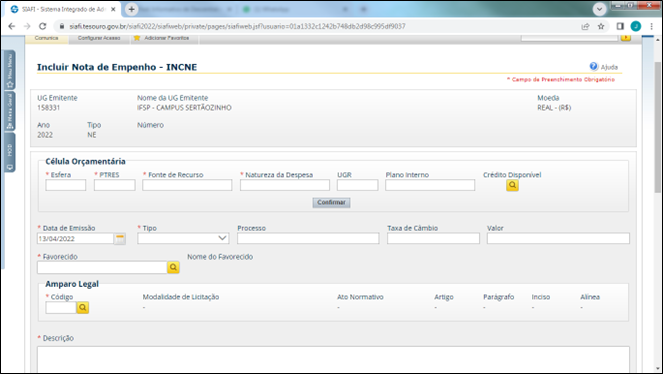The width and height of the screenshot is (663, 374).
Task: Switch to the Comunica tab
Action: tap(47, 38)
